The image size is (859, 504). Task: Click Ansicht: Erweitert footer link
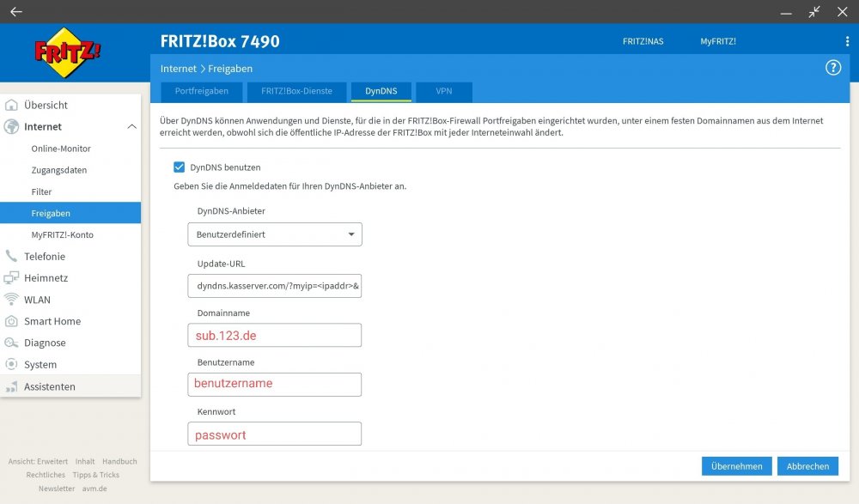pyautogui.click(x=38, y=461)
